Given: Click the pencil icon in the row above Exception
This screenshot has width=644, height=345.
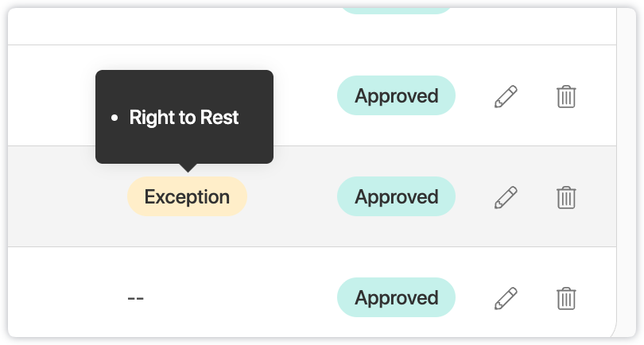Looking at the screenshot, I should click(x=506, y=96).
